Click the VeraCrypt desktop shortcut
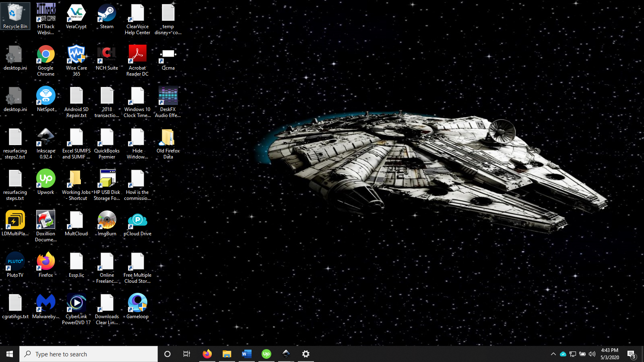The height and width of the screenshot is (362, 644). [x=76, y=16]
